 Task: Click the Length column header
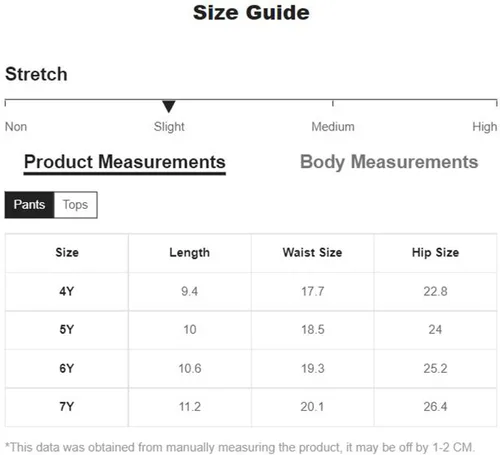pos(190,253)
